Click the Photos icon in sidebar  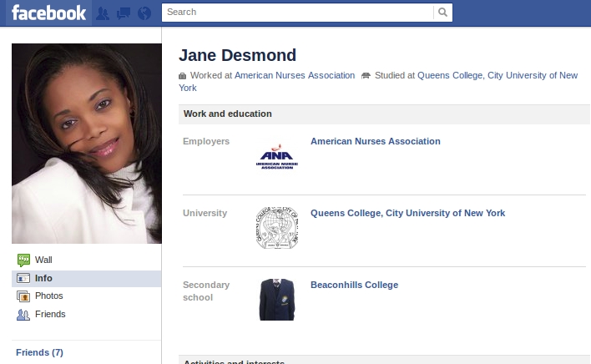[23, 296]
